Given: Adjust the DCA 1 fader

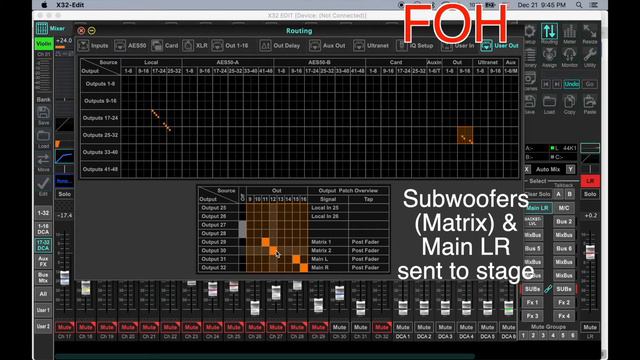Looking at the screenshot, I should [403, 308].
